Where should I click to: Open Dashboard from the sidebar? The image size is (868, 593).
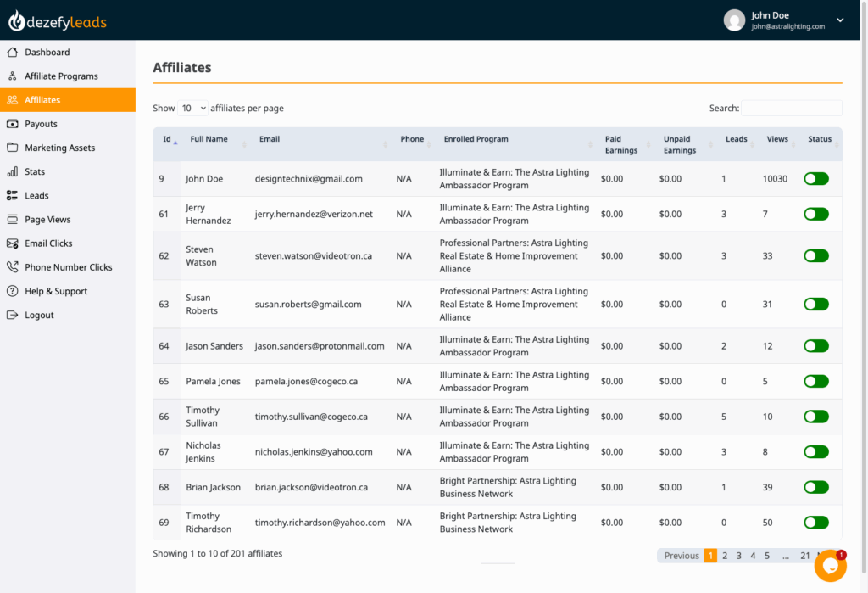68,52
